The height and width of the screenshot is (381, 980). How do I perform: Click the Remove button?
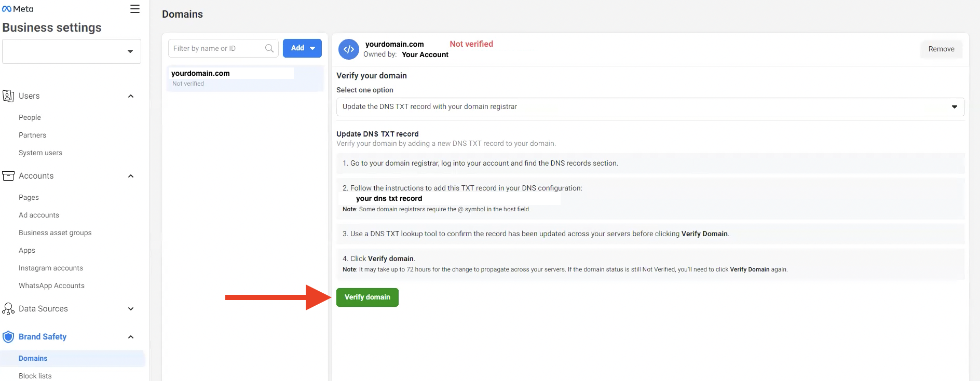coord(941,49)
